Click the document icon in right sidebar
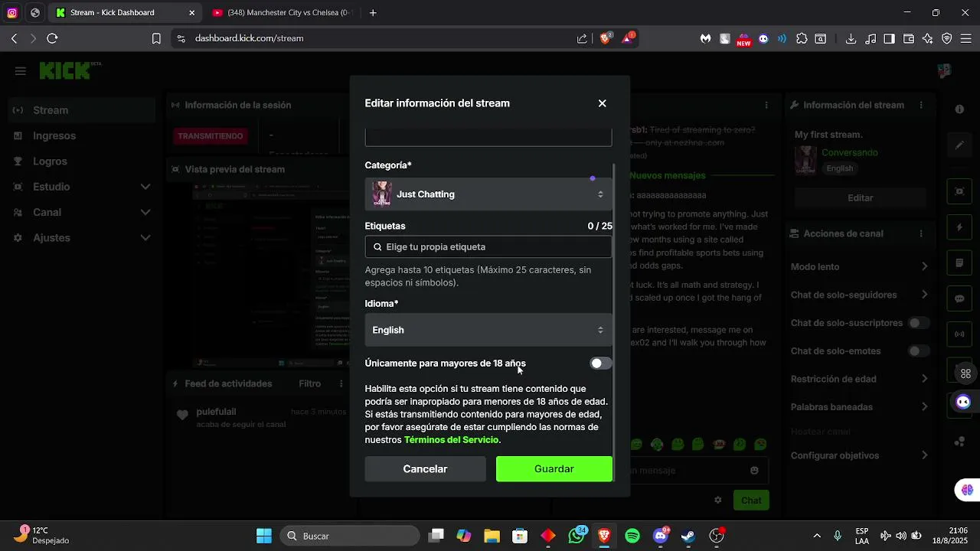980x551 pixels. [959, 263]
